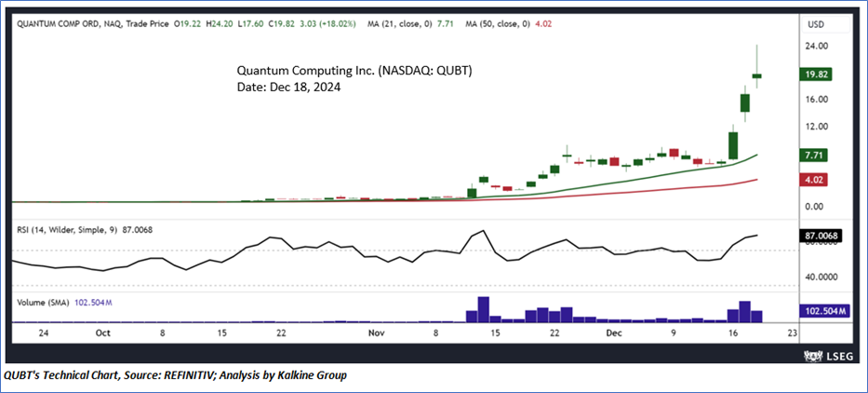
Task: Click the Dec label on date axis
Action: click(614, 333)
